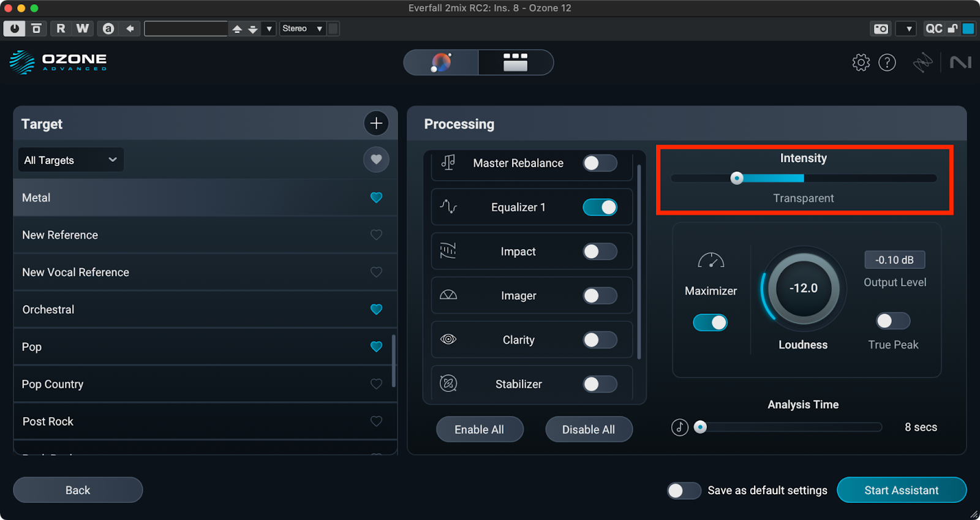Open the Stereo channel dropdown

click(x=302, y=29)
